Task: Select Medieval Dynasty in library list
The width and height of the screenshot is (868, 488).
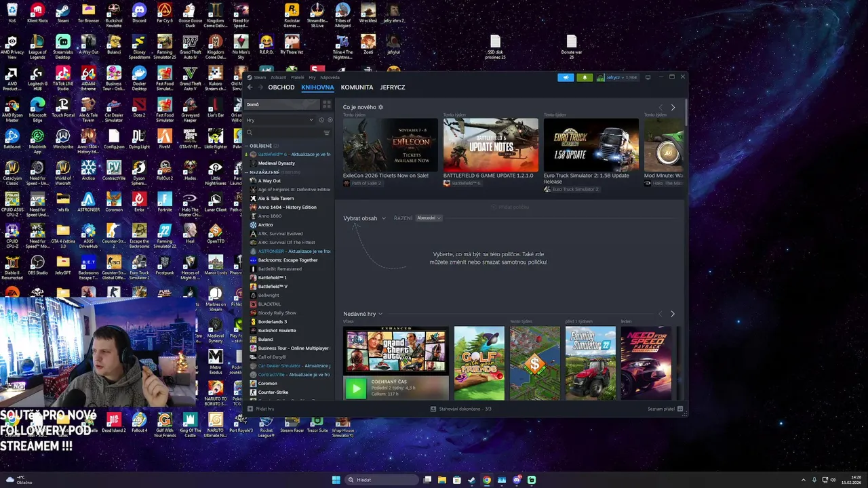Action: [x=277, y=163]
